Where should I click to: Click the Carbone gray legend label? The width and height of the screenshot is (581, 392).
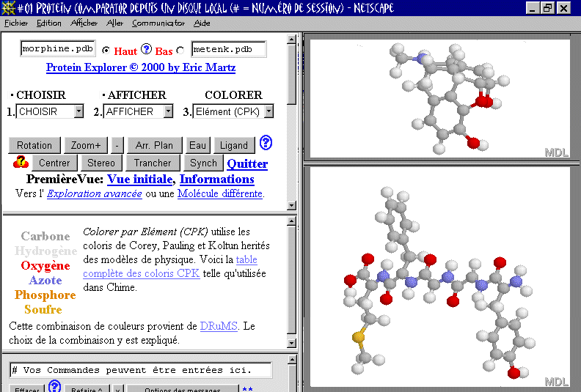[45, 236]
